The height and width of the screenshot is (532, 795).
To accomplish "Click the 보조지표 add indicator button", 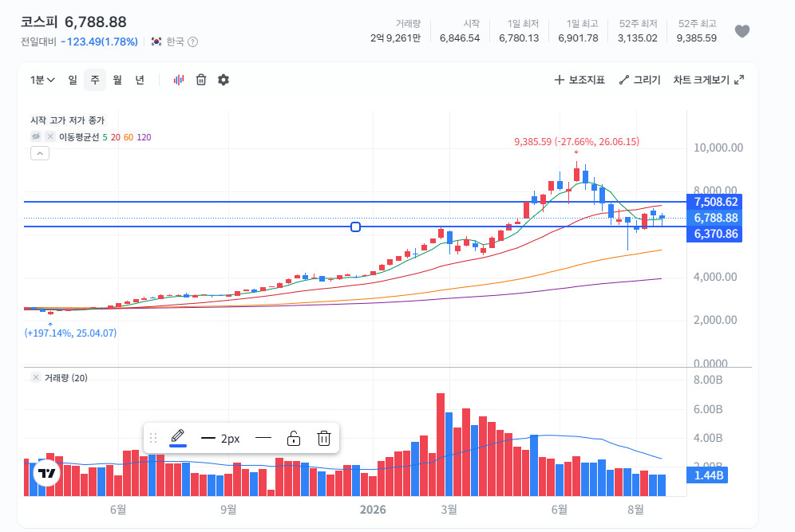I will [579, 80].
